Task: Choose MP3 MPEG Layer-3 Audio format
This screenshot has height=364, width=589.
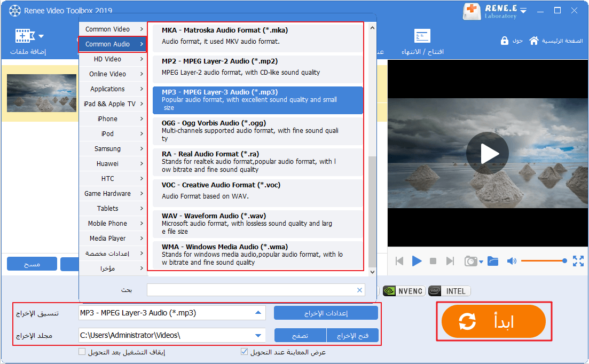Action: click(258, 100)
